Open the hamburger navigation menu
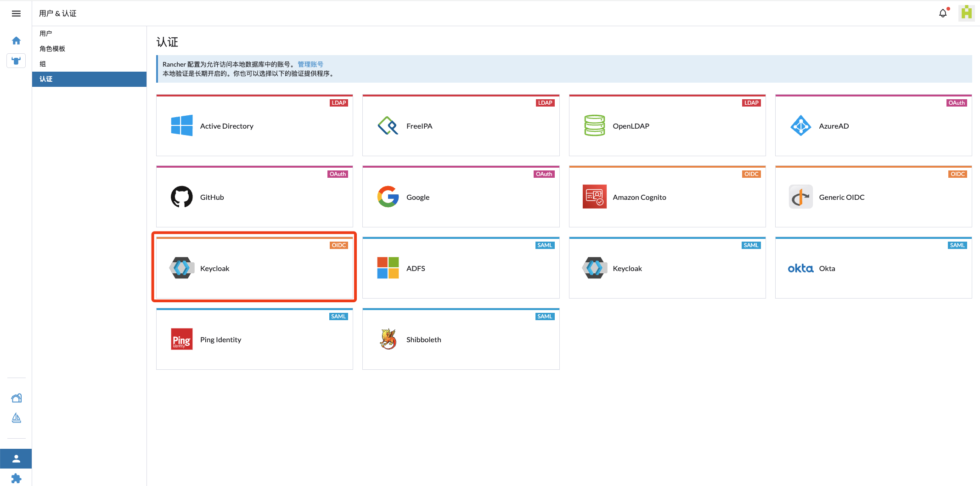 16,13
